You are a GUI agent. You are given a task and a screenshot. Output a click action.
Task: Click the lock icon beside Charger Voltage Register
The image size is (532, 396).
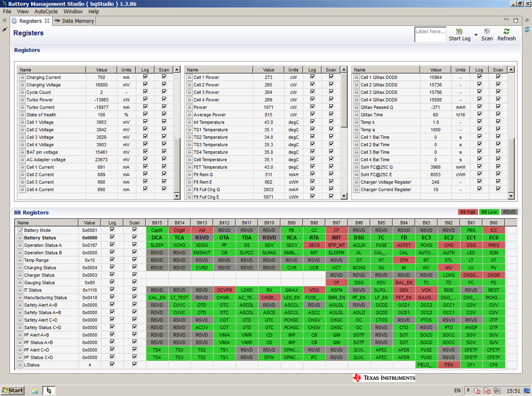tap(356, 182)
